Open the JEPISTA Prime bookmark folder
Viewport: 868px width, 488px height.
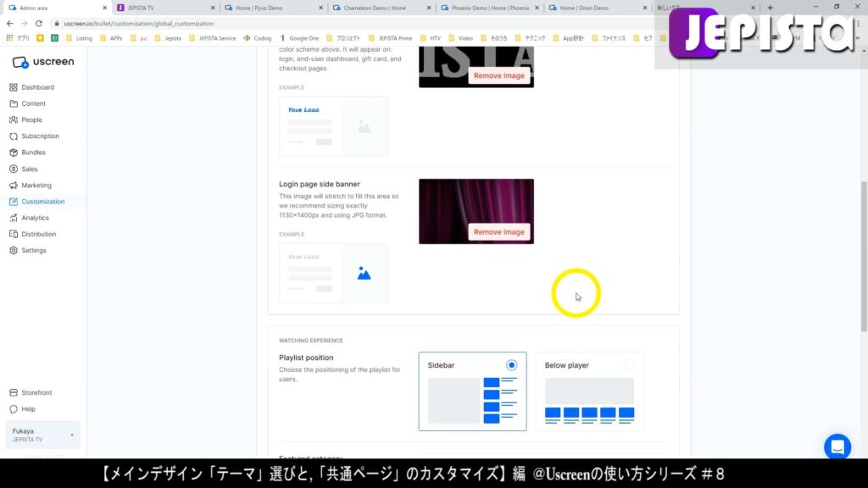390,38
